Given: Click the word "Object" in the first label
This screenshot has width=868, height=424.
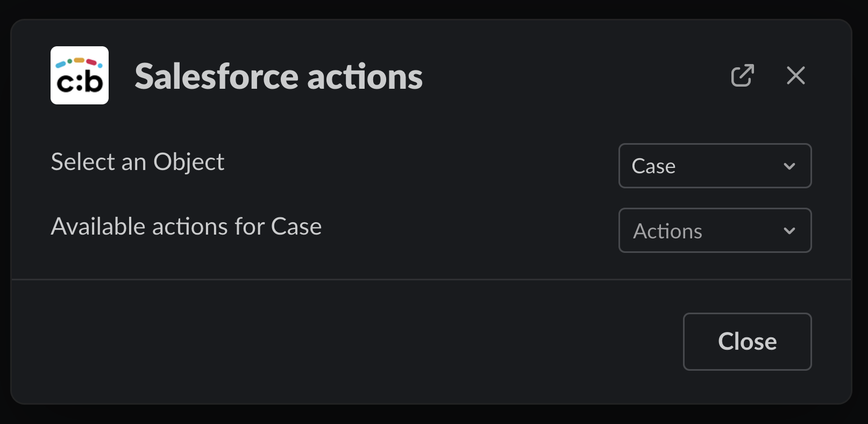Looking at the screenshot, I should [x=188, y=162].
